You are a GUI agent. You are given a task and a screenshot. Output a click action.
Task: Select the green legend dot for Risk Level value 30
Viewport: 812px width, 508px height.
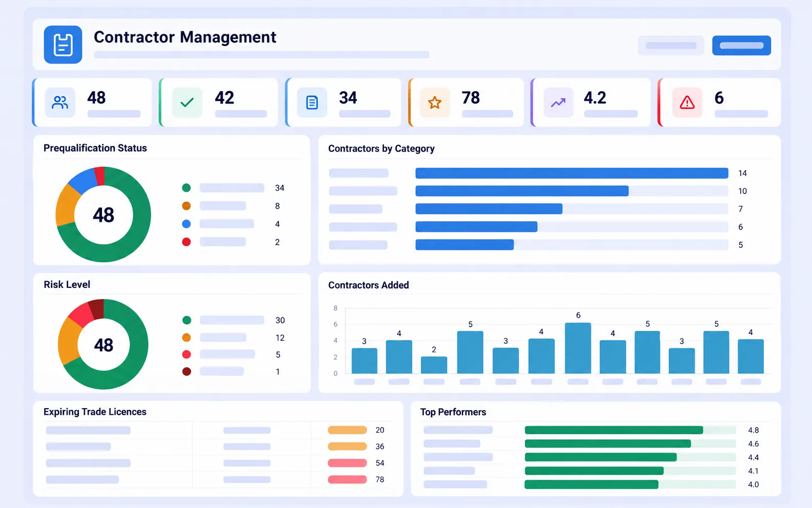[186, 320]
